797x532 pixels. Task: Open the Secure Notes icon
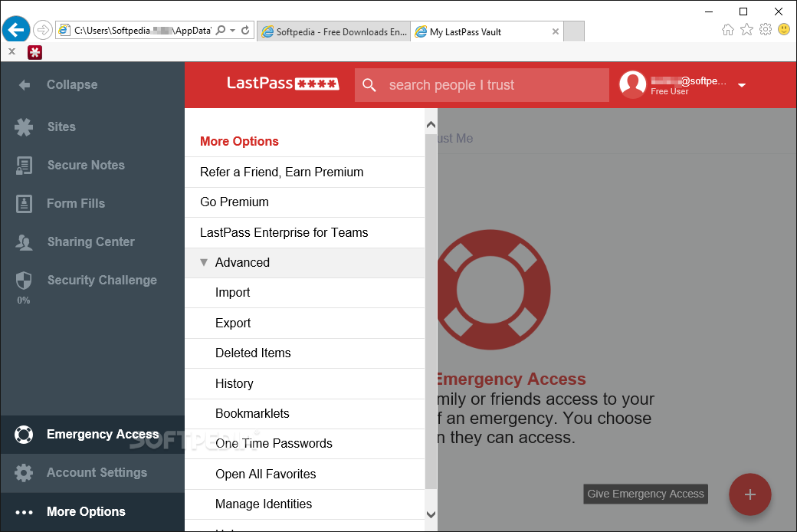24,166
